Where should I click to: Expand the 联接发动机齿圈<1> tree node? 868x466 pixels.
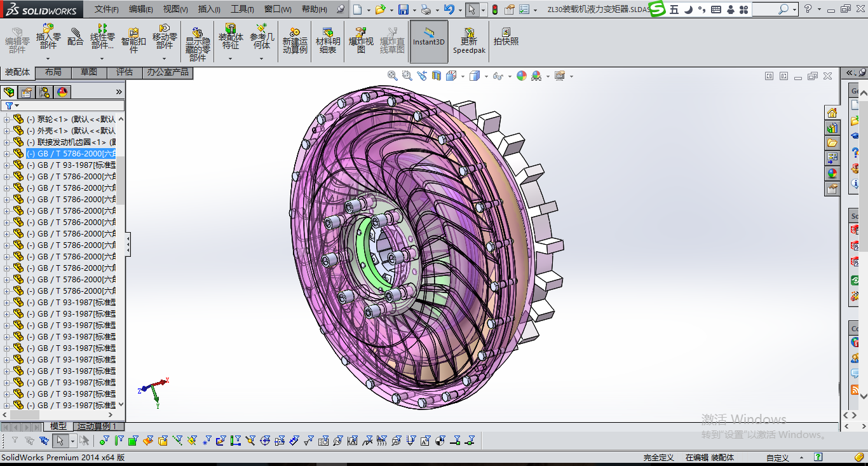[7, 142]
